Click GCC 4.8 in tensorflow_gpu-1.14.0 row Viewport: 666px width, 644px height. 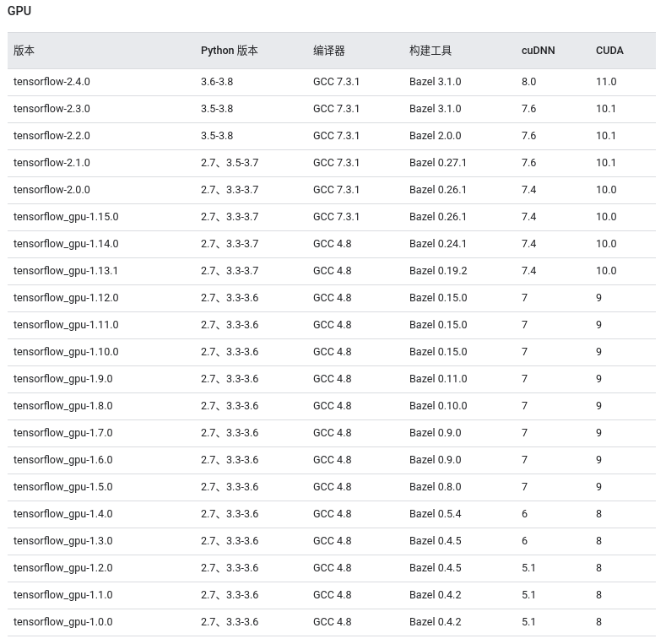(332, 244)
